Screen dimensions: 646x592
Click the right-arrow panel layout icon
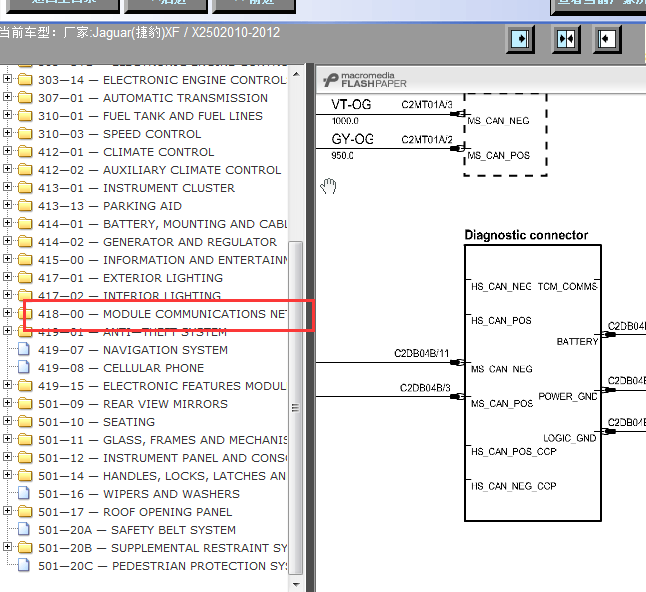[x=520, y=39]
